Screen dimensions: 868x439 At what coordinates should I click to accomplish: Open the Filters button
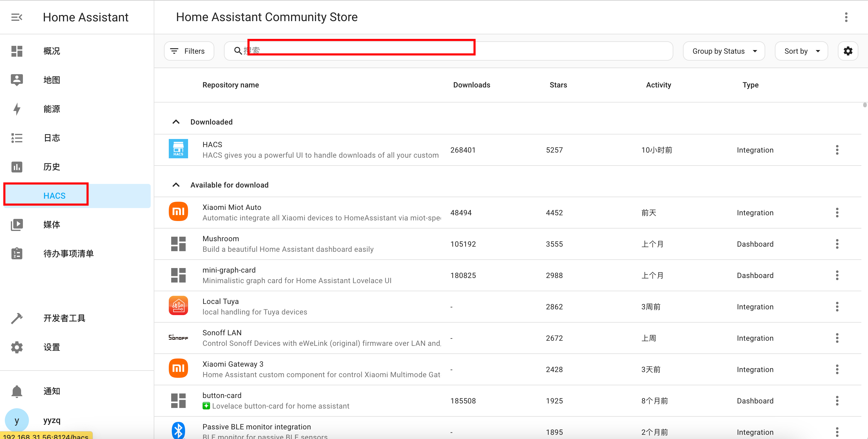coord(189,51)
